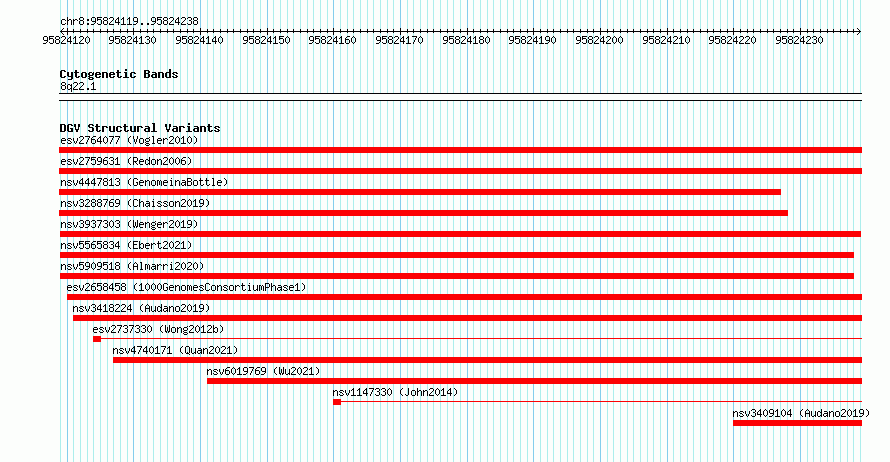This screenshot has height=462, width=890.
Task: Open esv2658458 (1000GenomesConsortiumPhase1) label
Action: (x=186, y=287)
